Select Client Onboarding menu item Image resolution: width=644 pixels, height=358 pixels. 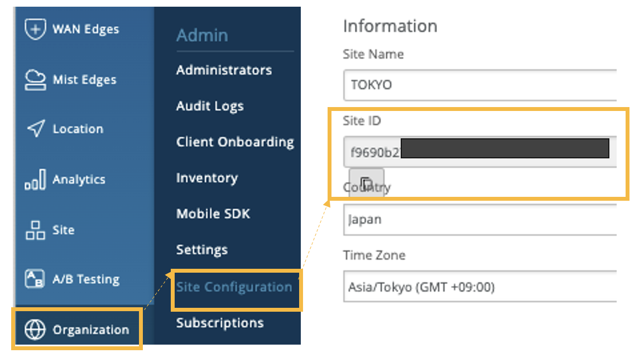click(235, 142)
